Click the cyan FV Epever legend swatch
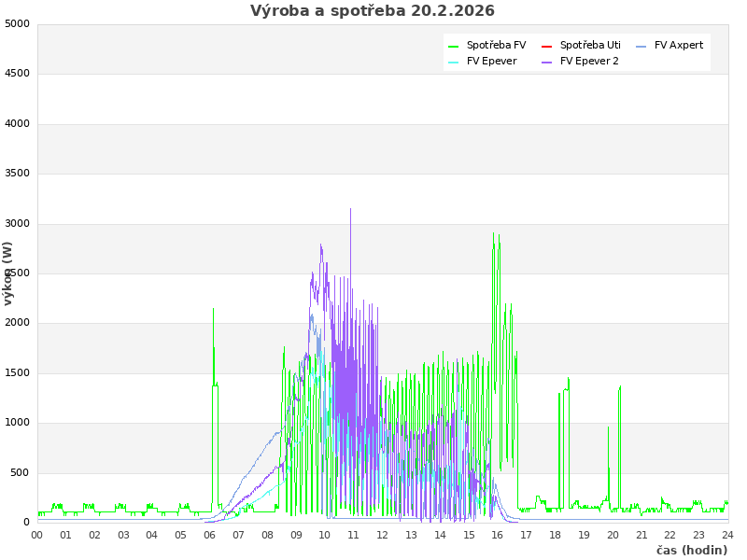The width and height of the screenshot is (747, 560). point(454,62)
